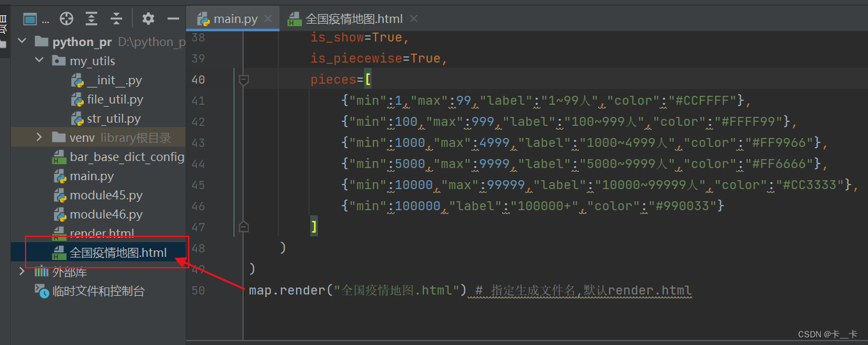The height and width of the screenshot is (345, 868).
Task: Collapse the my_utils folder
Action: point(39,61)
